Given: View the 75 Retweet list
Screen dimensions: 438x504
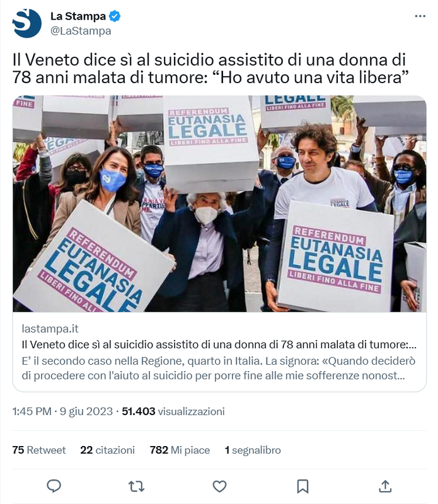Looking at the screenshot, I should pos(39,450).
